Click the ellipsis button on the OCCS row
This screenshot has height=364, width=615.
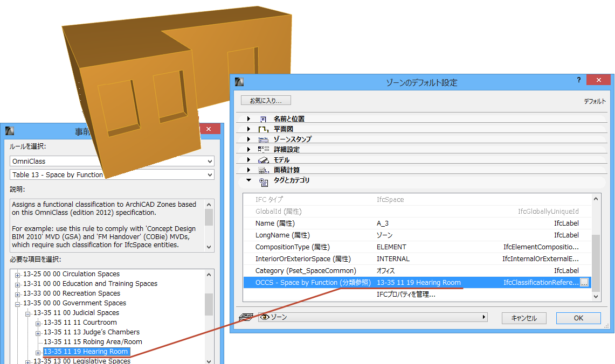[584, 283]
